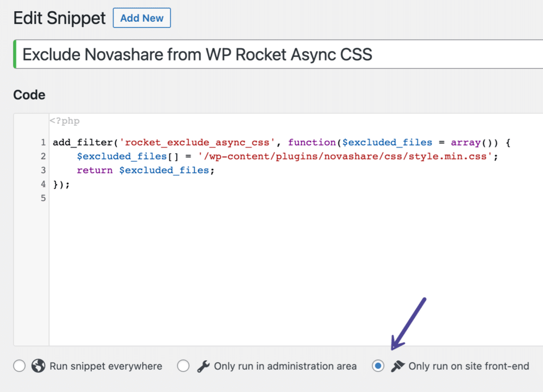Click the 'Only run in administration area' label
Screen dimensions: 543x392
285,366
